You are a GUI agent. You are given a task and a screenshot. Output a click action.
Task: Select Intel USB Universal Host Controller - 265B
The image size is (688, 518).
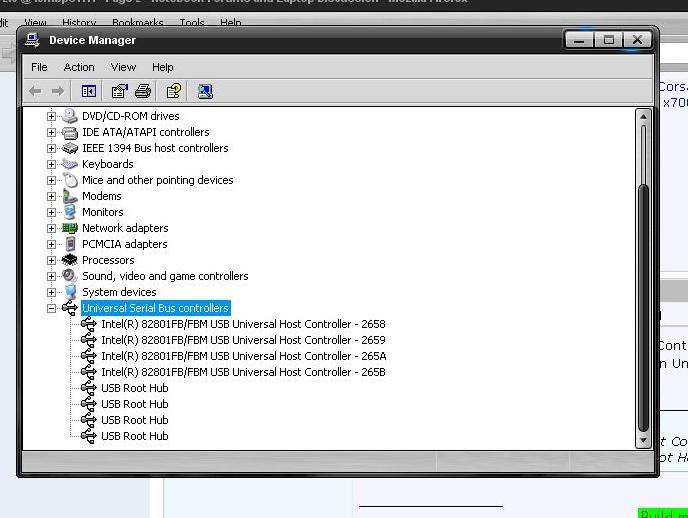click(x=243, y=372)
